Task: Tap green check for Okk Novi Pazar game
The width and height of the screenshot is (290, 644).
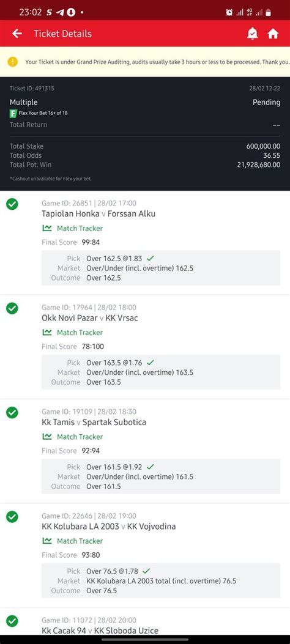Action: coord(12,308)
